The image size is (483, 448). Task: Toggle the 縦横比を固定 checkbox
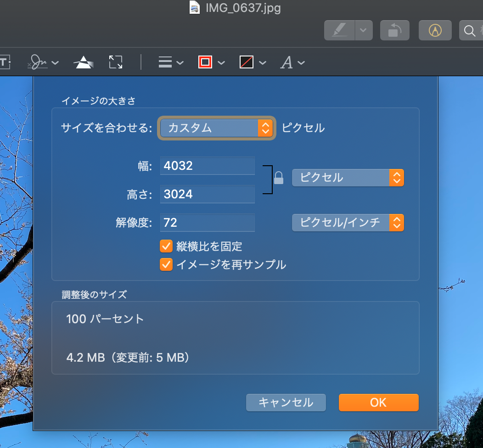coord(166,246)
